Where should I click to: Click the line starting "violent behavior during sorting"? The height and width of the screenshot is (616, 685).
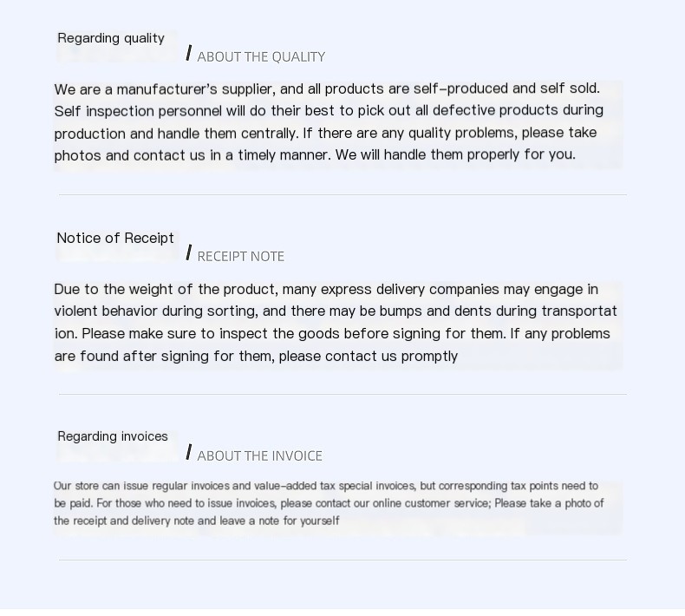(335, 311)
